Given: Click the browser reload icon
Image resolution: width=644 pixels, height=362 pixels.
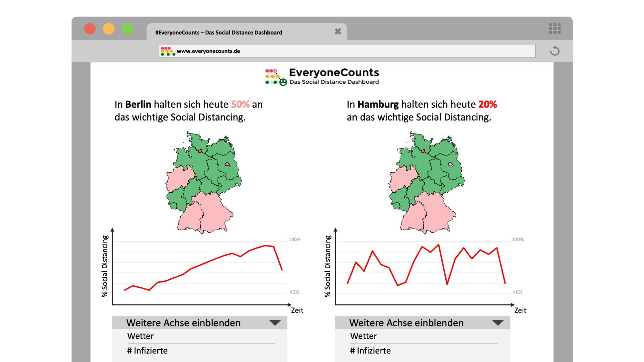Looking at the screenshot, I should pos(555,51).
